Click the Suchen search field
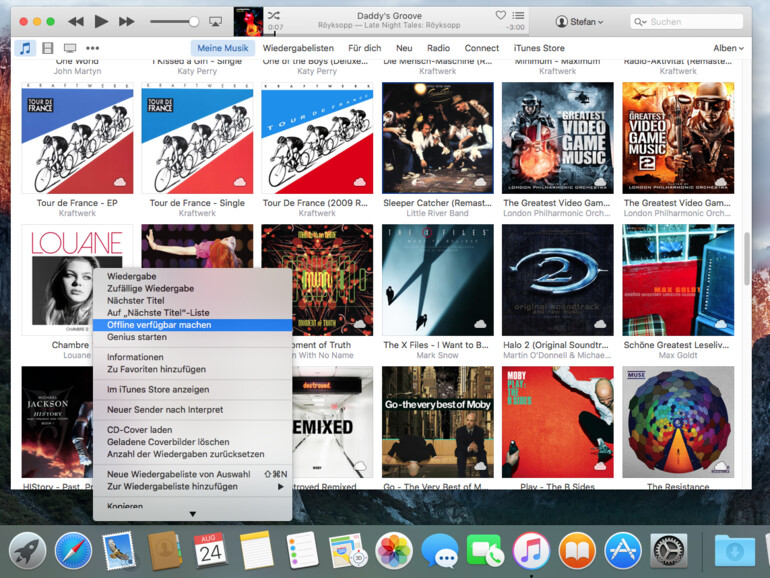 (x=687, y=22)
